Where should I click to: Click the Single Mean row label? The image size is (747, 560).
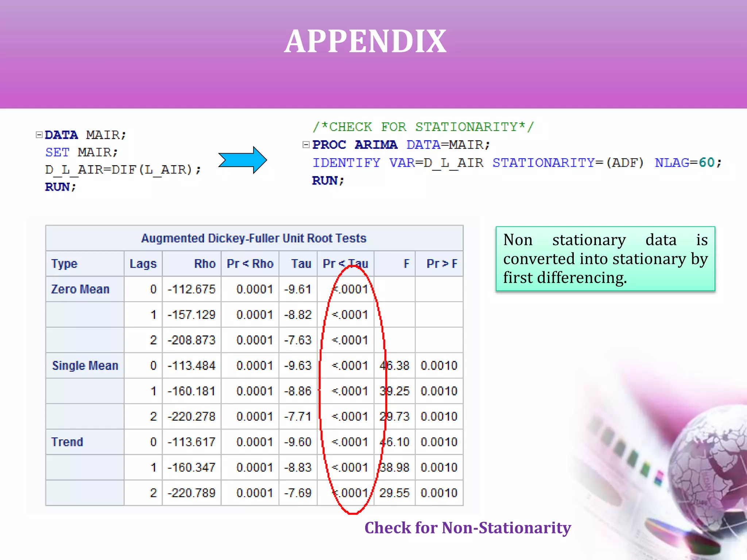tap(85, 365)
